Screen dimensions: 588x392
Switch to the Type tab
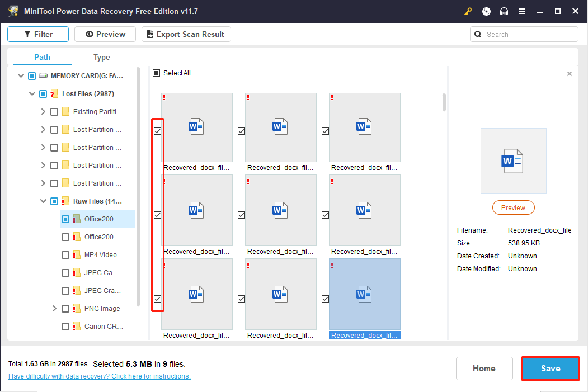(102, 57)
